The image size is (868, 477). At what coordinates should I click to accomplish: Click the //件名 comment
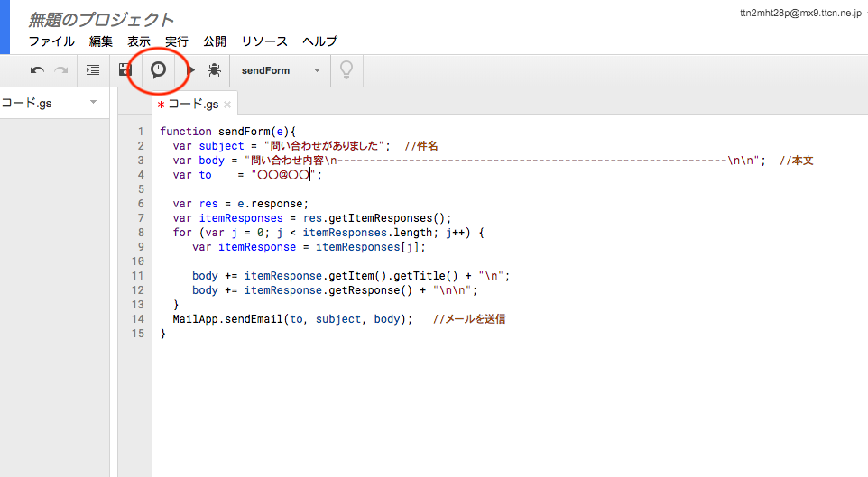point(421,146)
